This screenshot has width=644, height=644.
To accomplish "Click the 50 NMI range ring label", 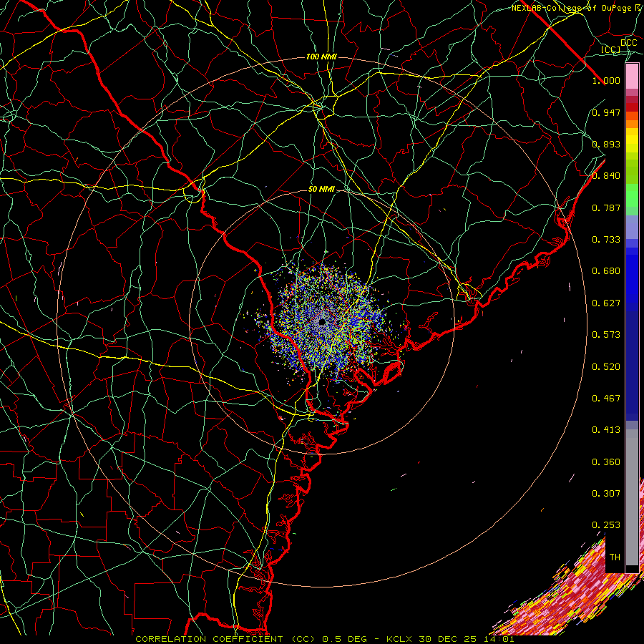I will tap(321, 189).
